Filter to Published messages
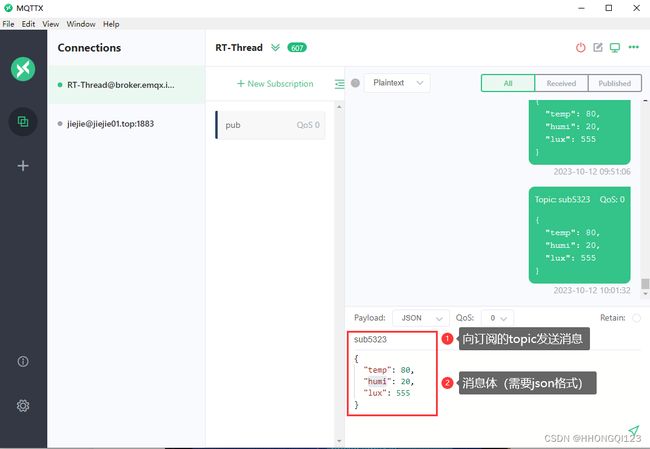 [x=615, y=83]
